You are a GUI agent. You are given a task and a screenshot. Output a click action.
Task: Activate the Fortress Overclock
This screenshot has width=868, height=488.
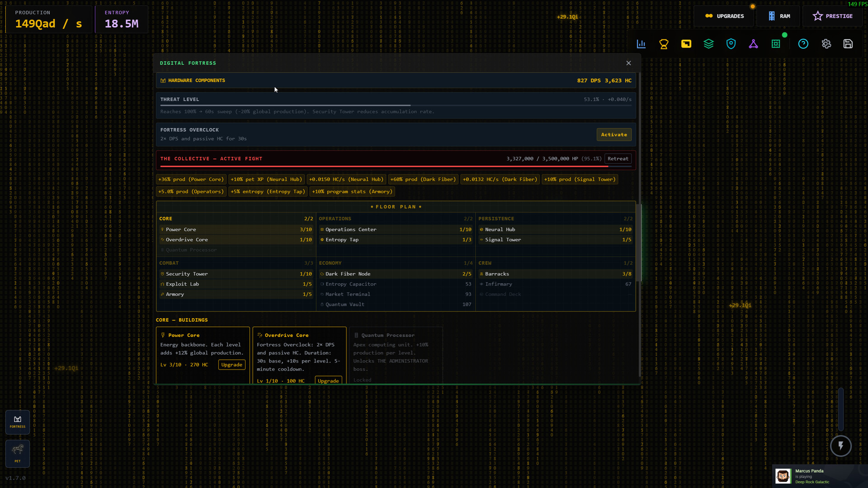pyautogui.click(x=614, y=135)
